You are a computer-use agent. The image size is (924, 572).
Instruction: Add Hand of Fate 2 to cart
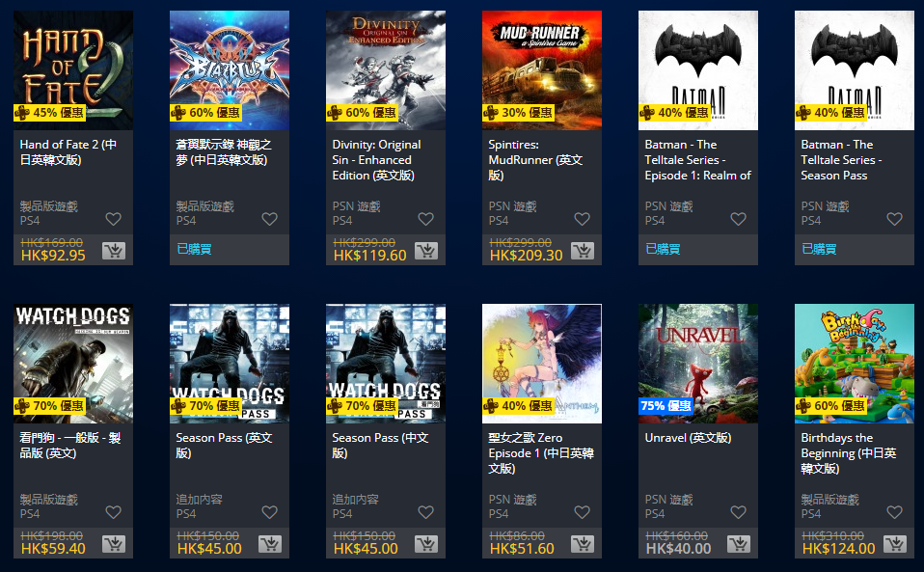click(x=114, y=251)
